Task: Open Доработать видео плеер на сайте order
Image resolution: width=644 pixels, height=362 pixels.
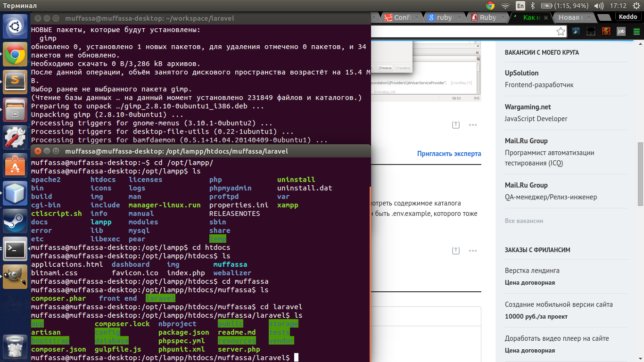Action: (557, 338)
